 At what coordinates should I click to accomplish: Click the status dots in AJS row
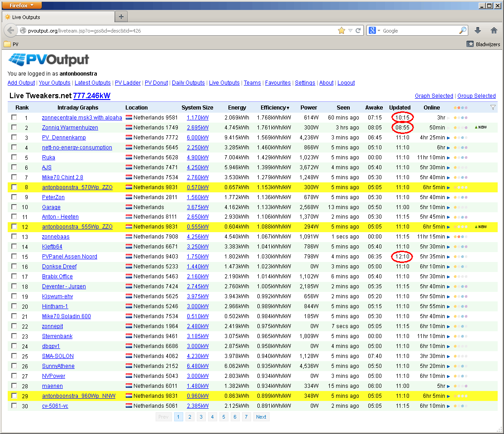tap(461, 167)
